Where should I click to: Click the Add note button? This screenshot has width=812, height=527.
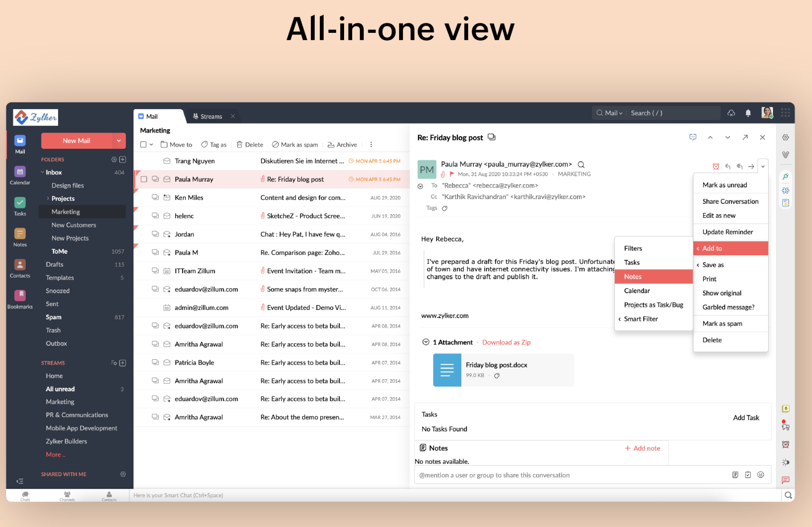(x=643, y=448)
